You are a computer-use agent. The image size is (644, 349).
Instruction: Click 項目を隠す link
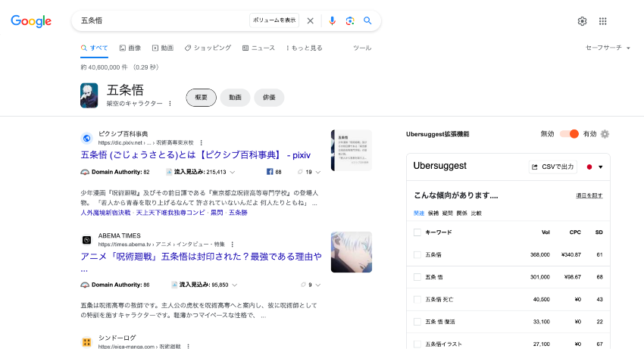(x=589, y=195)
